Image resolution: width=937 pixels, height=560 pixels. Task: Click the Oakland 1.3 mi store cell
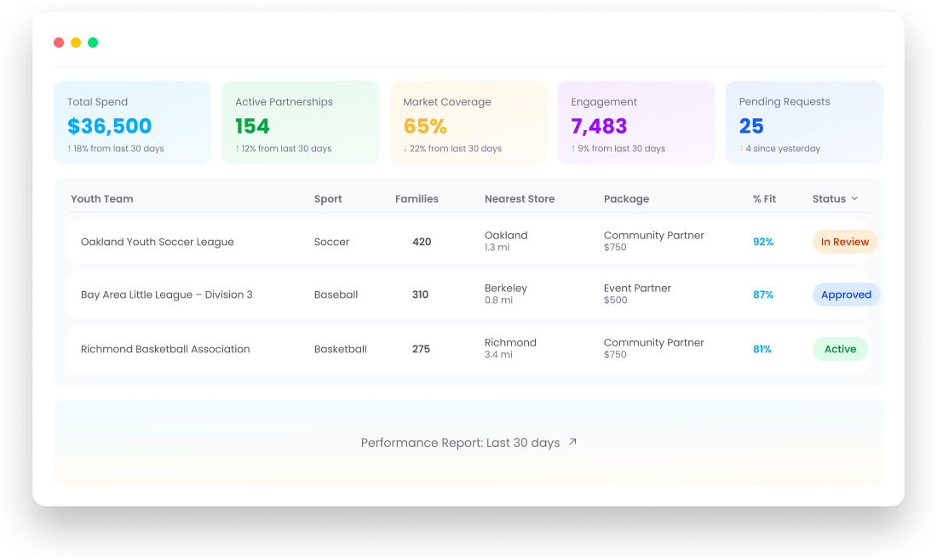point(506,241)
